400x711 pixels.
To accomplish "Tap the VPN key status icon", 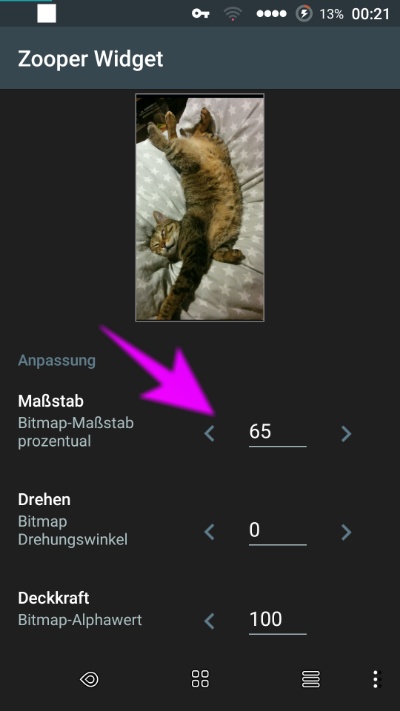I will click(x=200, y=14).
